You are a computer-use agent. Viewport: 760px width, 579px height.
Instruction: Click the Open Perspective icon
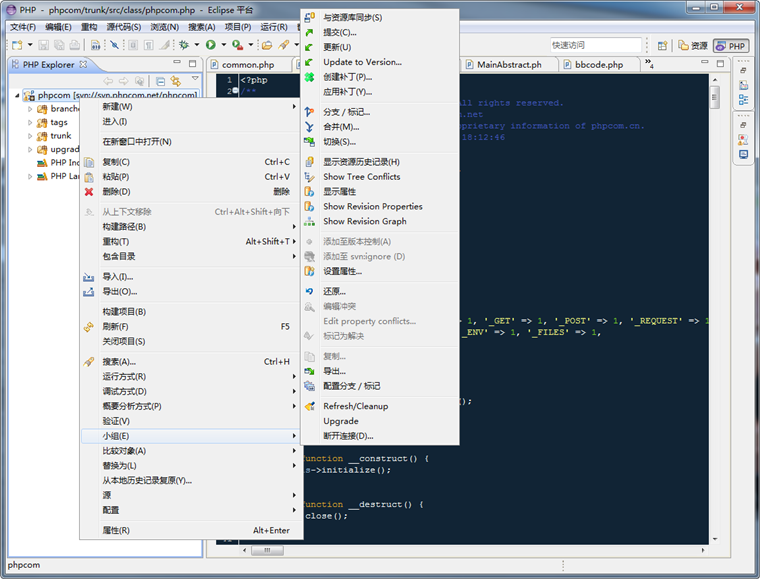662,45
